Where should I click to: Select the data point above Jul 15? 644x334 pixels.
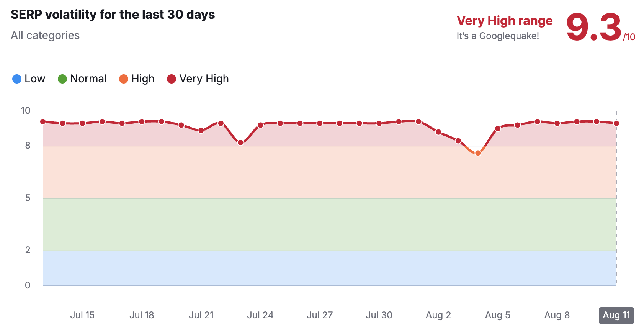click(x=82, y=123)
